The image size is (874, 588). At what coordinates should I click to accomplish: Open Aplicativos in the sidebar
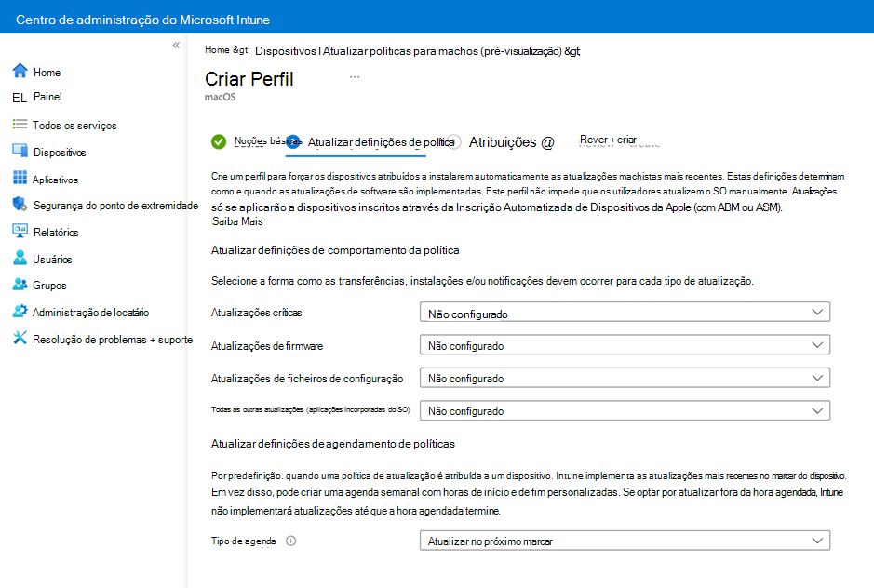point(55,180)
